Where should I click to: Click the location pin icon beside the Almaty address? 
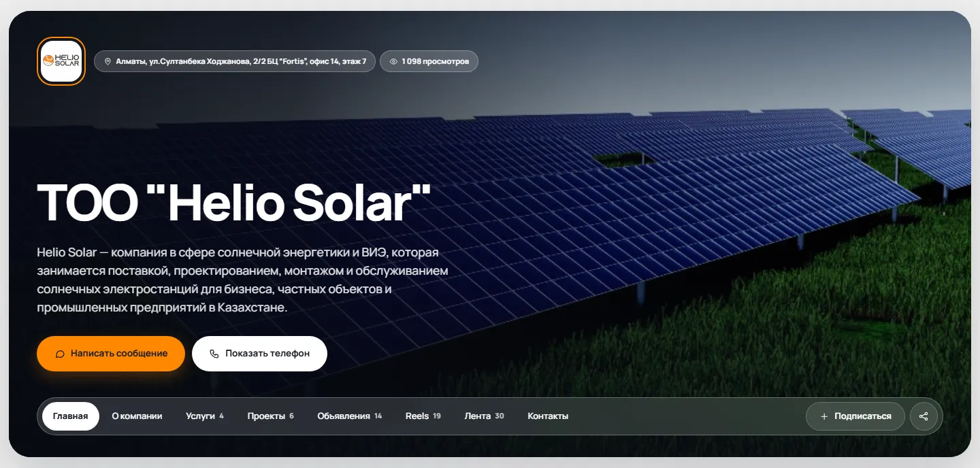point(108,61)
